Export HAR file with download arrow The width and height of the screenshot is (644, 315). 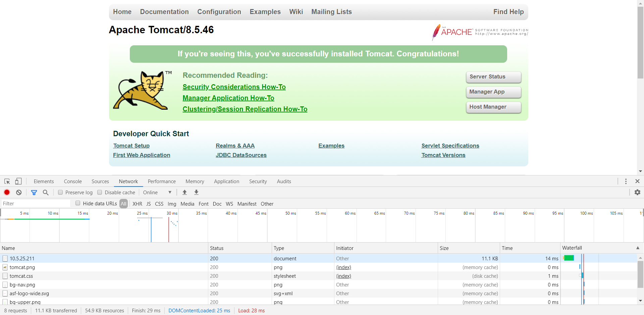pos(196,192)
